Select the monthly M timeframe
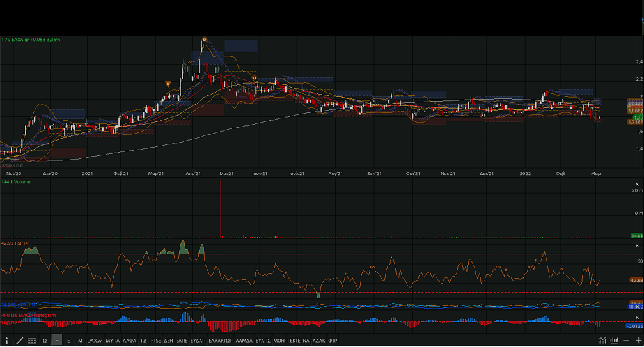This screenshot has height=347, width=644. point(80,341)
